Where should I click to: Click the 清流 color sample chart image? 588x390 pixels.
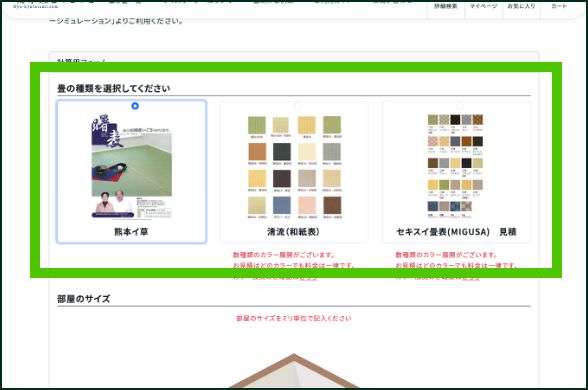pyautogui.click(x=294, y=167)
